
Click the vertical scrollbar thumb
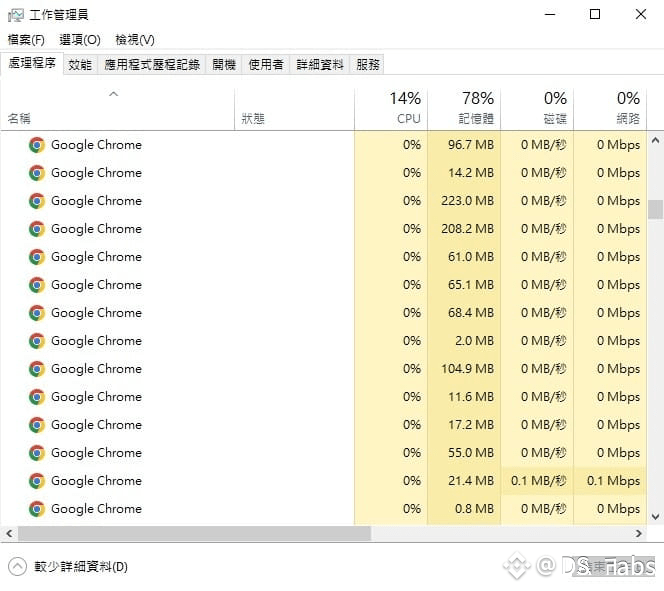point(656,209)
